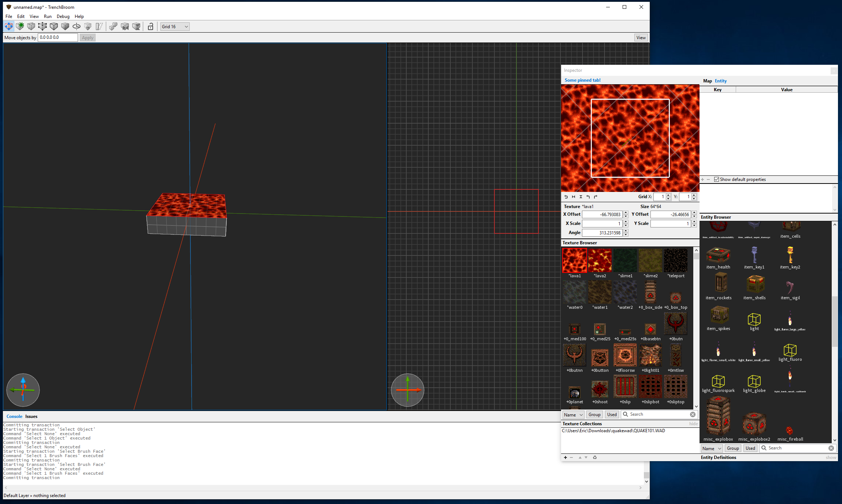The width and height of the screenshot is (842, 504).
Task: Increase the Angle value with up stepper
Action: click(626, 231)
